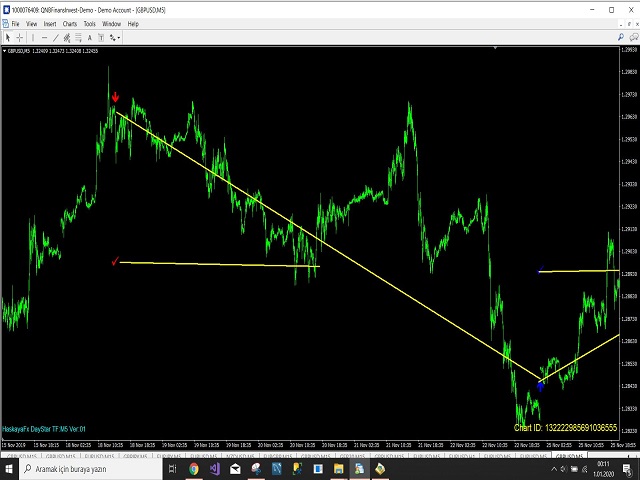Open the clock showing 00:11
The width and height of the screenshot is (640, 480).
(602, 469)
